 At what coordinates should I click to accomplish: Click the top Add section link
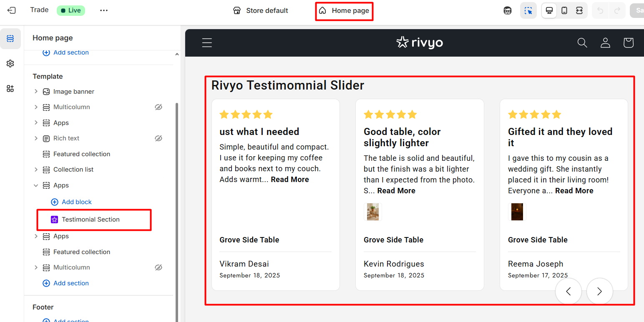pyautogui.click(x=66, y=52)
